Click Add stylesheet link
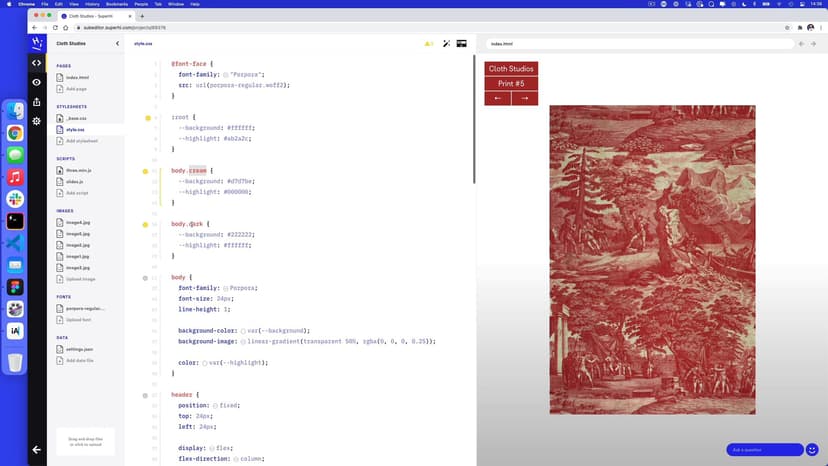Screen dimensions: 828x466 [x=82, y=141]
